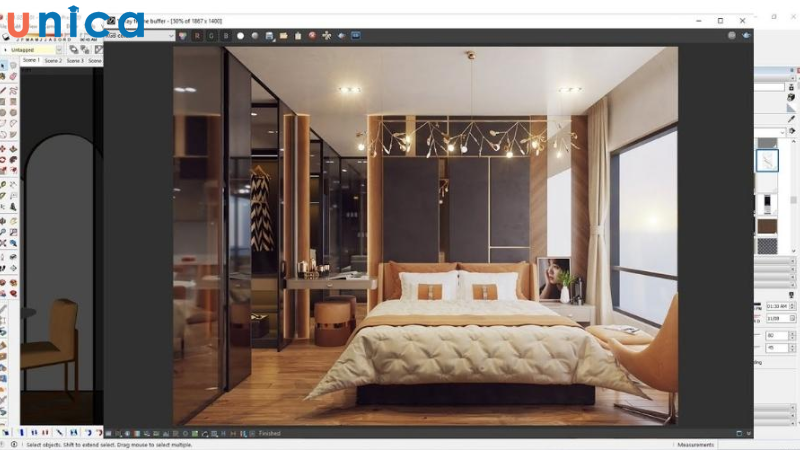Select the Eraser tool in SketchUp
The width and height of the screenshot is (800, 450).
coord(13,77)
